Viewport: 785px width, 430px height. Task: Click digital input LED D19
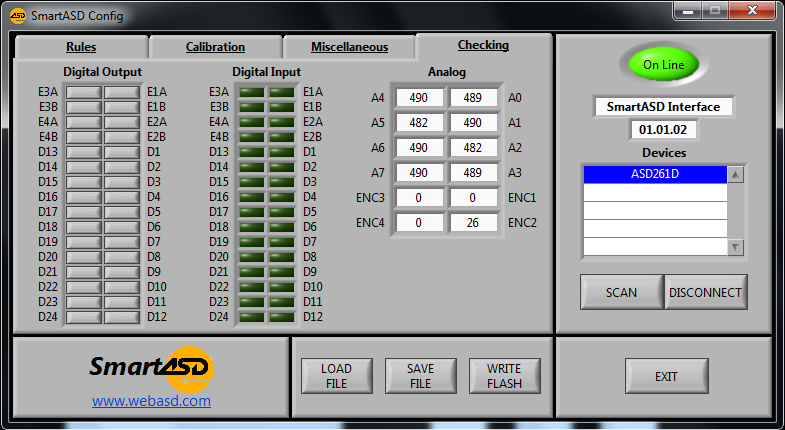click(x=252, y=242)
